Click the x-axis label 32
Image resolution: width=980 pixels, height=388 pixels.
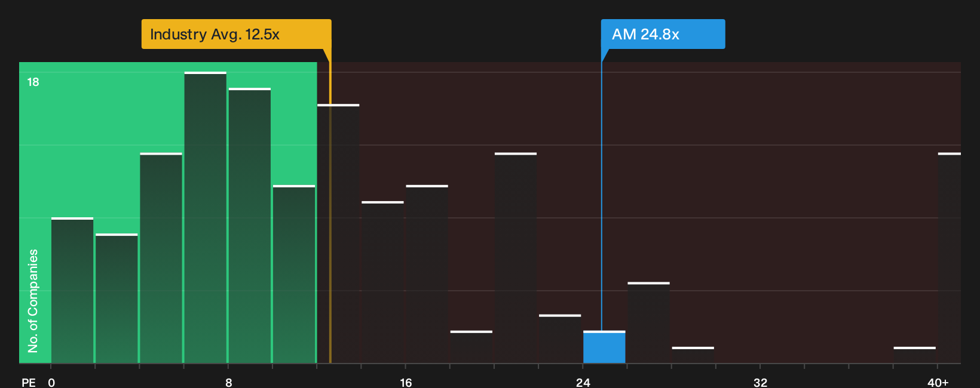(760, 382)
